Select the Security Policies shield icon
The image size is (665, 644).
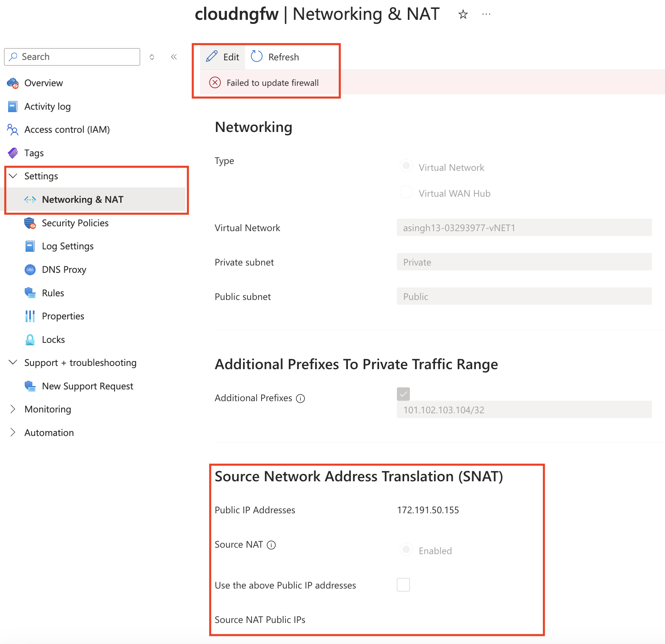(x=30, y=223)
